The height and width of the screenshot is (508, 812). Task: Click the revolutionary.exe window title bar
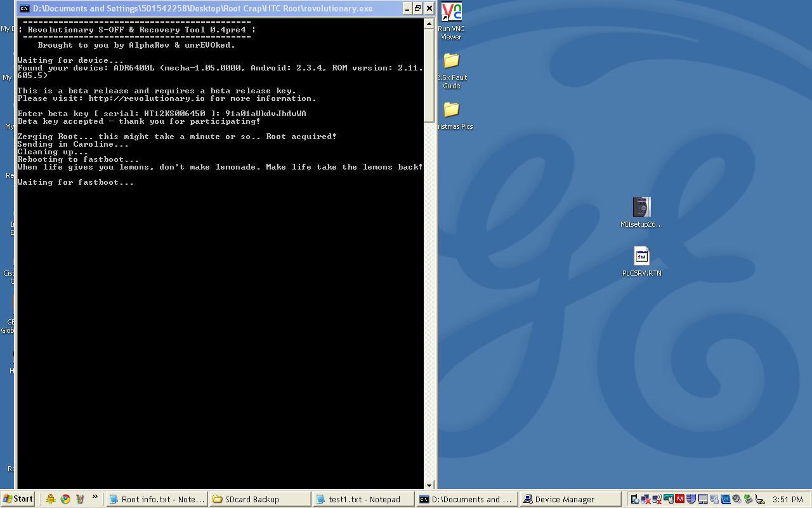click(209, 8)
